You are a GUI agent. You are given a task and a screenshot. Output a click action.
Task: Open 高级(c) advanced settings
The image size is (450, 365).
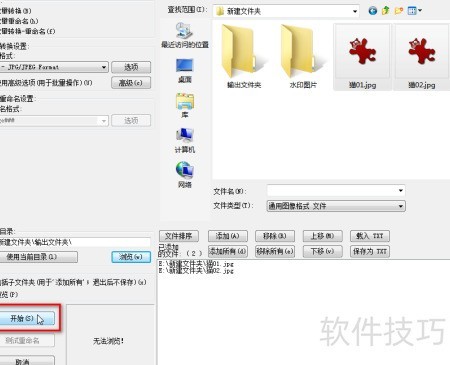click(131, 83)
